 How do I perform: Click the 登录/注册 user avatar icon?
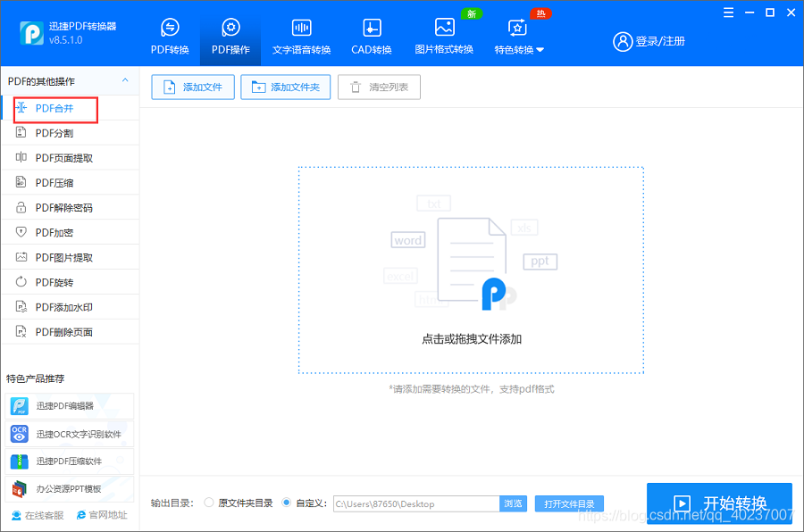pyautogui.click(x=623, y=42)
